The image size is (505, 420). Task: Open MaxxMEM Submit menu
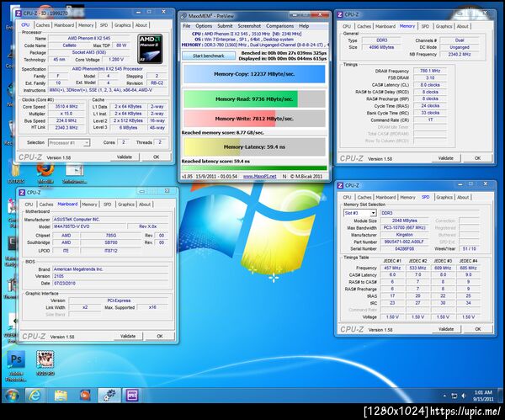(225, 26)
